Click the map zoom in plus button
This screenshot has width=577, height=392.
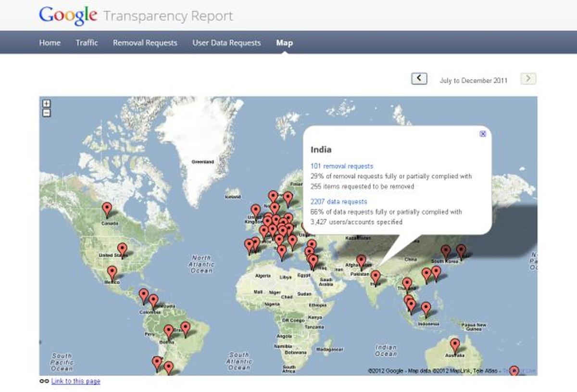pyautogui.click(x=47, y=103)
